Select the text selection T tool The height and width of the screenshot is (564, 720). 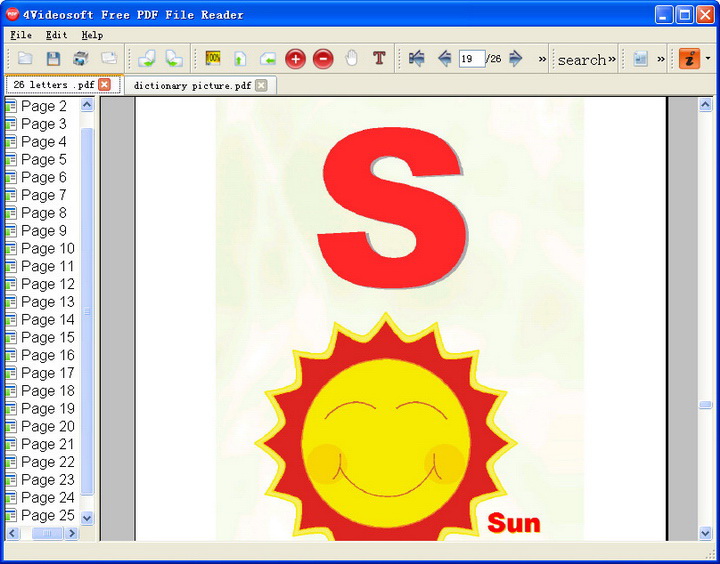[x=379, y=59]
